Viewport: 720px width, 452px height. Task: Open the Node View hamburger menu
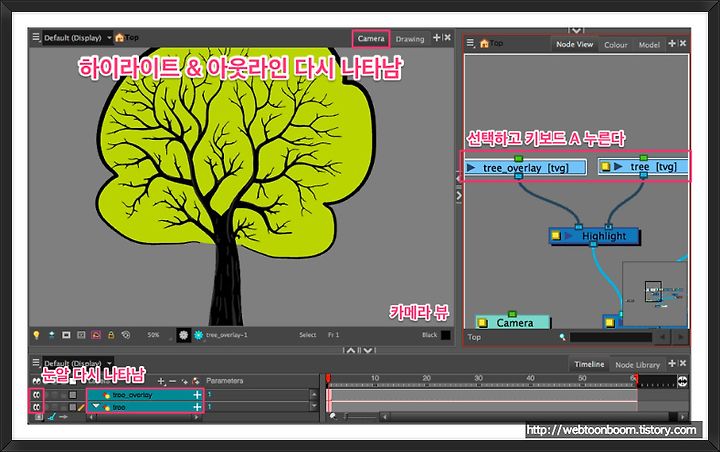[x=470, y=43]
